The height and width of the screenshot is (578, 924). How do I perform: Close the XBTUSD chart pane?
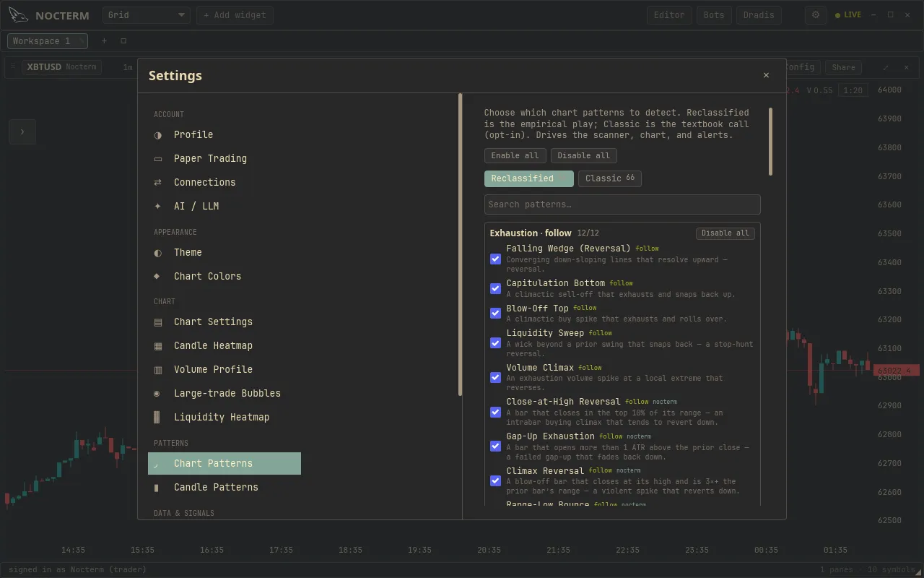[x=907, y=67]
